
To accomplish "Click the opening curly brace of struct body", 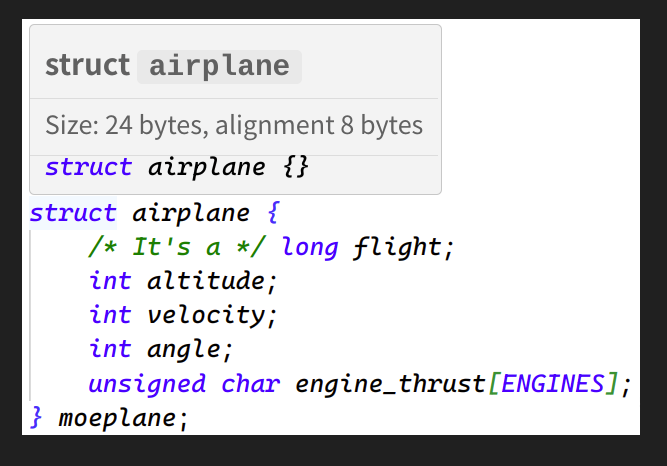I will pos(275,213).
